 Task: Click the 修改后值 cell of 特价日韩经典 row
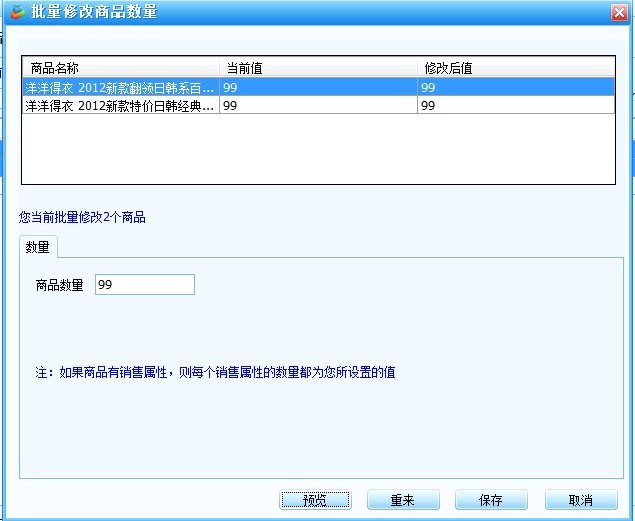click(516, 106)
